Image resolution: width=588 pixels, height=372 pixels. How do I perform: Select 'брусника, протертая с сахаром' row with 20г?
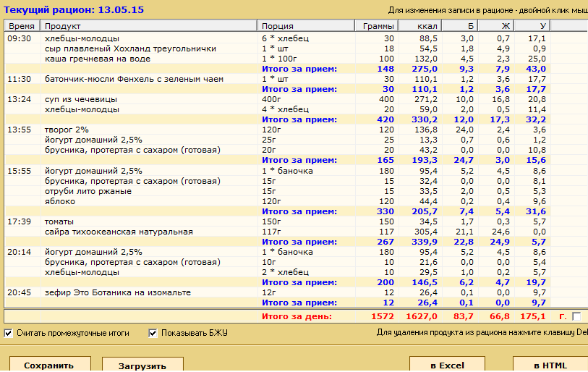[278, 150]
